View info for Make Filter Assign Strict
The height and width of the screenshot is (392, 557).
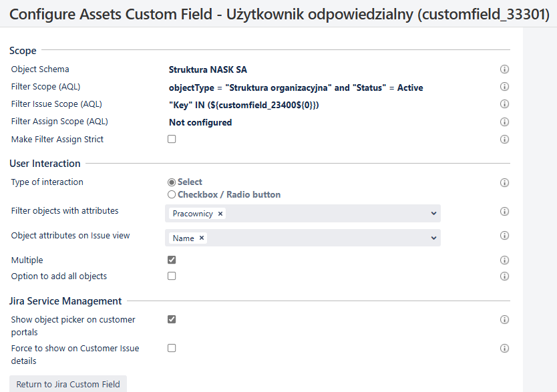(x=504, y=139)
